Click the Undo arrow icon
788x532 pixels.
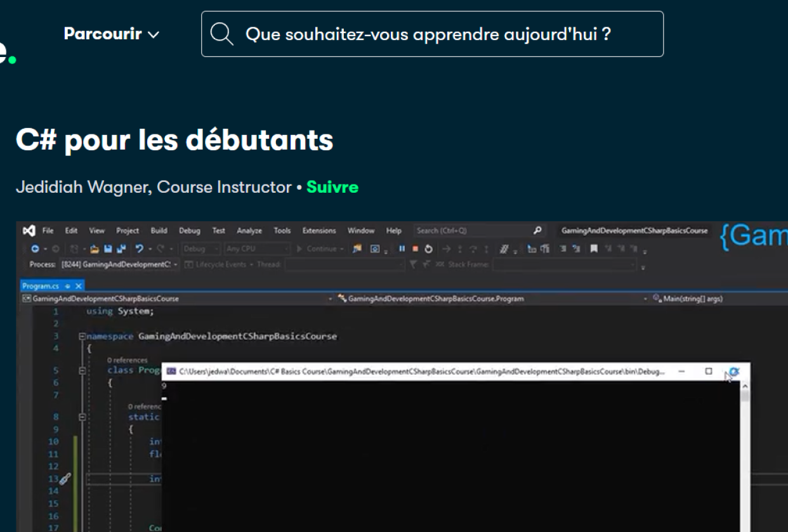(140, 249)
